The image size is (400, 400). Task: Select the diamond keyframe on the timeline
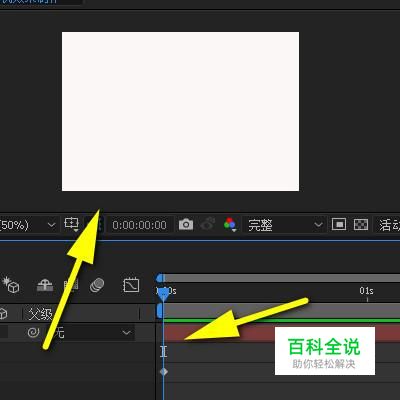(x=163, y=372)
